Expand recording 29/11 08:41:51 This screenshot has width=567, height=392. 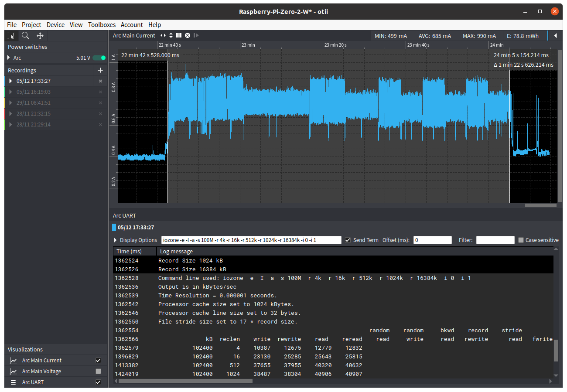tap(11, 103)
